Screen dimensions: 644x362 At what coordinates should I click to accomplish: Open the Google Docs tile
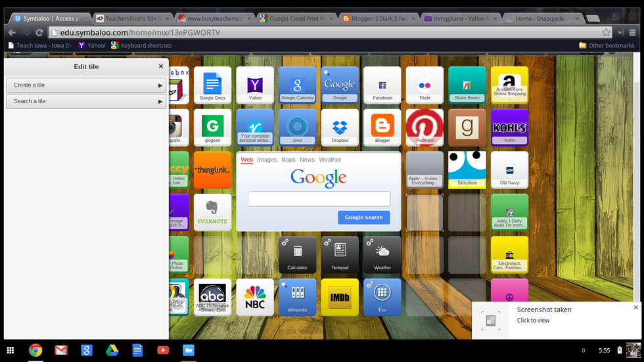tap(212, 85)
